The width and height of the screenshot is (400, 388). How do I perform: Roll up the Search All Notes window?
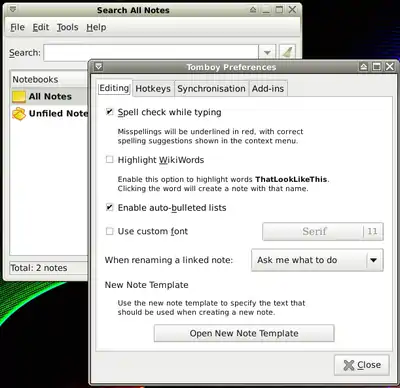tap(253, 10)
